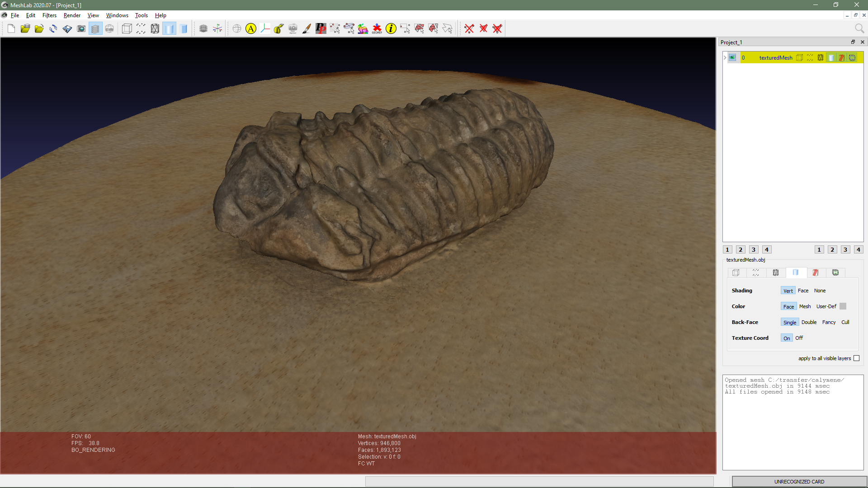Viewport: 868px width, 488px height.
Task: Click the Reload mesh icon
Action: 53,29
